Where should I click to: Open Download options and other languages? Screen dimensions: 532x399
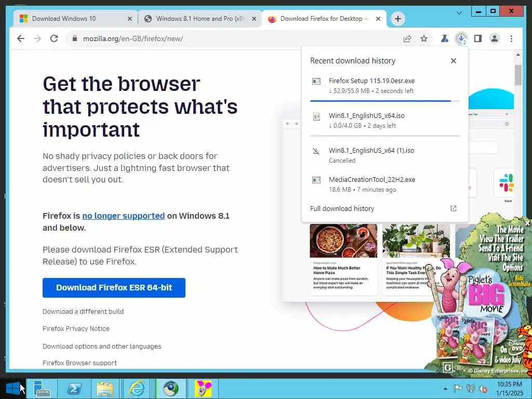pyautogui.click(x=102, y=346)
